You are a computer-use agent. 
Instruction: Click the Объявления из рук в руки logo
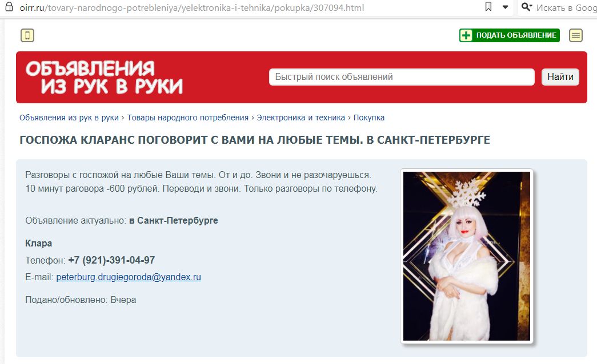105,77
